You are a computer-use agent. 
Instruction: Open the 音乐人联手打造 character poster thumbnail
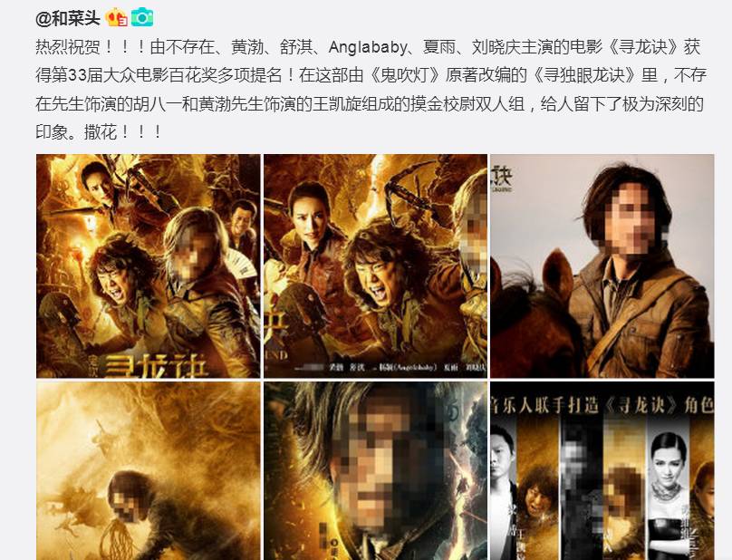(x=602, y=471)
